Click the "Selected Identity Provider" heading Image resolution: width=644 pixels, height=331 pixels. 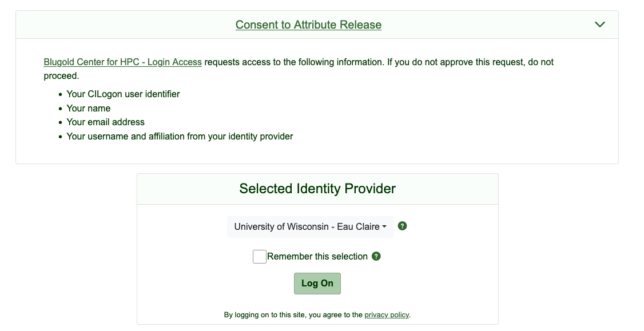(317, 189)
